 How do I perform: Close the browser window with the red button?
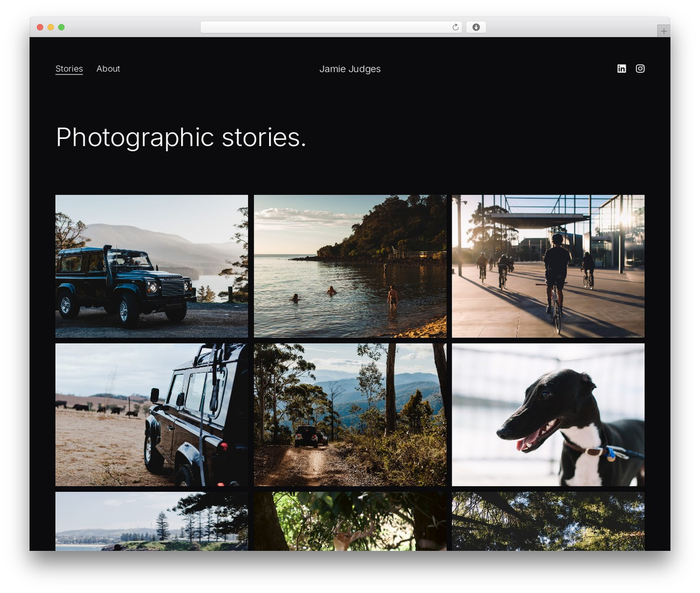[x=40, y=27]
